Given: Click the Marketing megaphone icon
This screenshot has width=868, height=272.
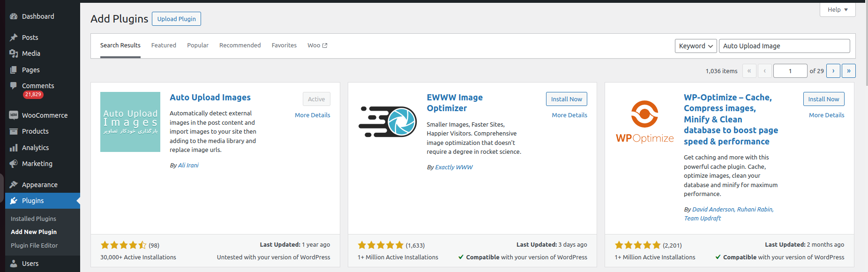Looking at the screenshot, I should point(14,164).
